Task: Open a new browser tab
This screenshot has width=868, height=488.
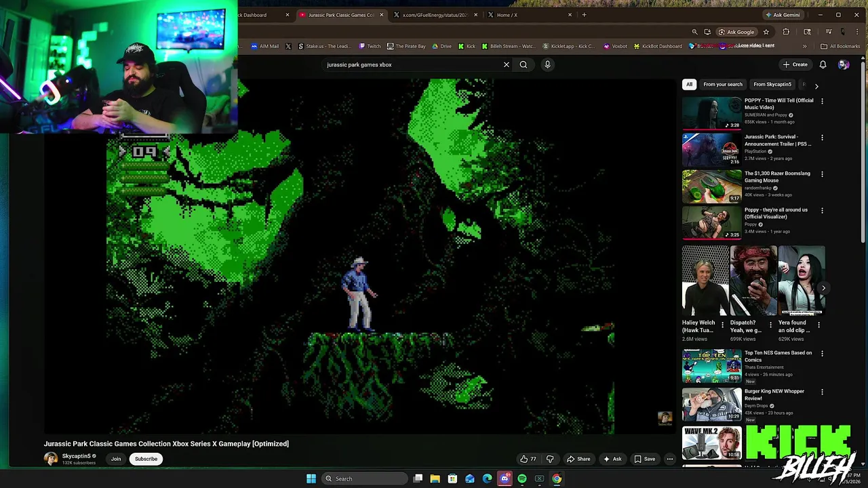Action: 584,15
